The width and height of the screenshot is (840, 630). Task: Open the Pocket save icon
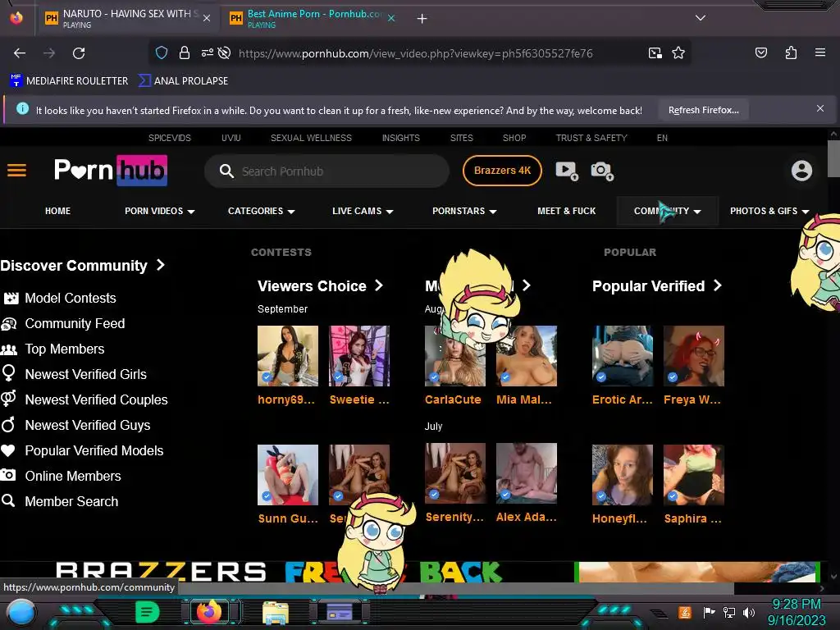(760, 52)
